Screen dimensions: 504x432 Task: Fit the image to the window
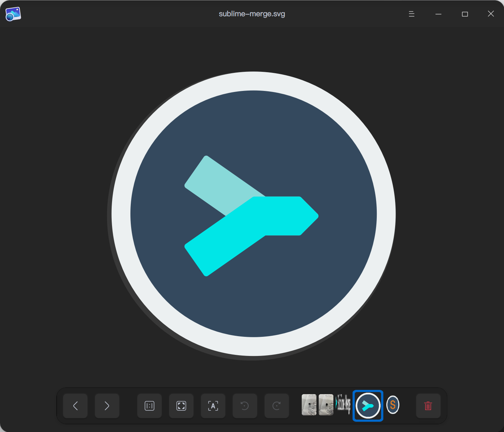click(x=181, y=406)
